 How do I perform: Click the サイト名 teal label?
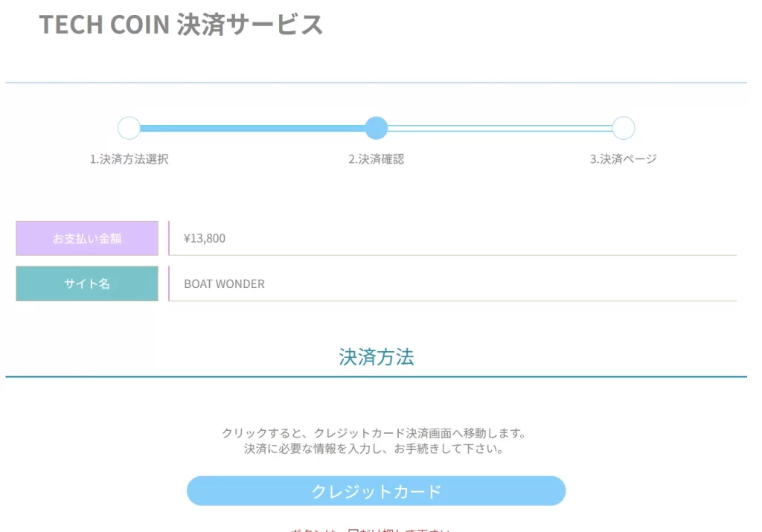click(86, 283)
